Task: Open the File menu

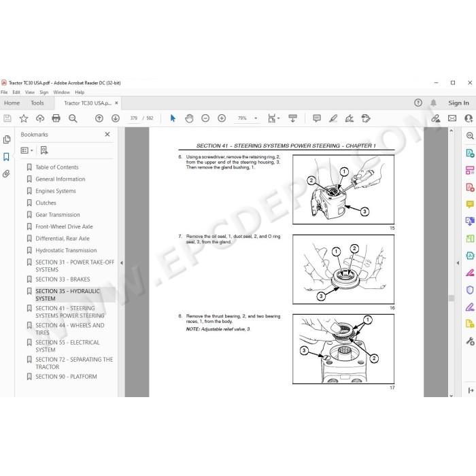Action: (4, 92)
